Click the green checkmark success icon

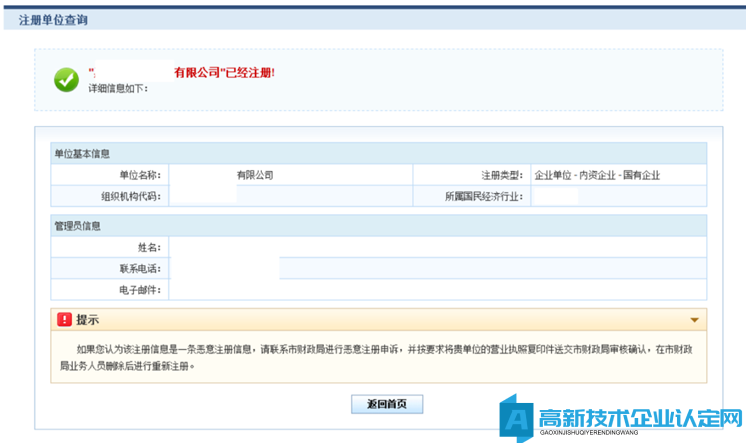[x=66, y=79]
